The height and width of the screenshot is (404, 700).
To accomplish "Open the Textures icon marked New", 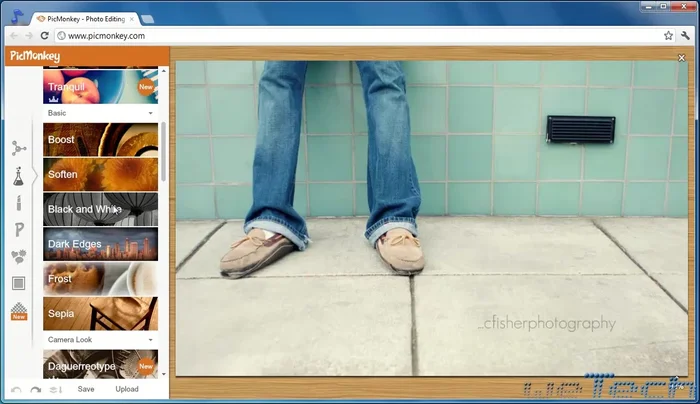I will pyautogui.click(x=19, y=313).
